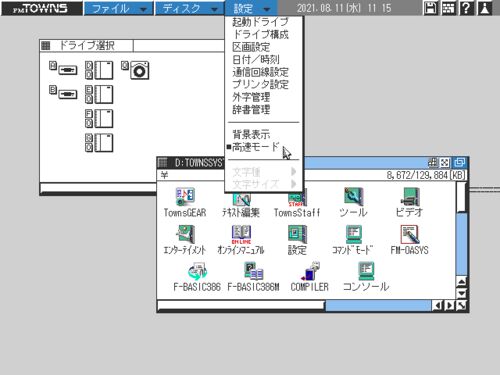Click the scroll left arrow in D:TOWNSSYS

click(x=438, y=305)
